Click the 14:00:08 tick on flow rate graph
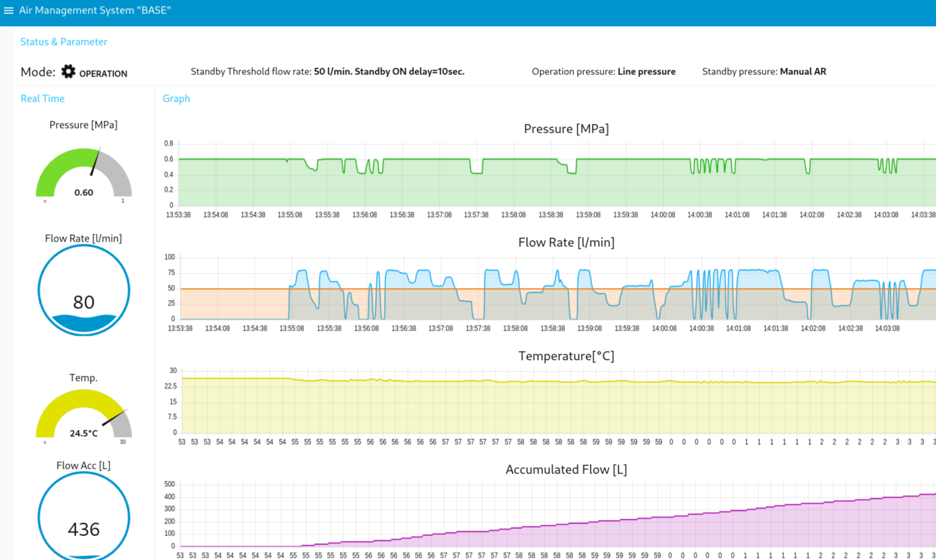Screen dimensions: 936x560 (x=664, y=328)
